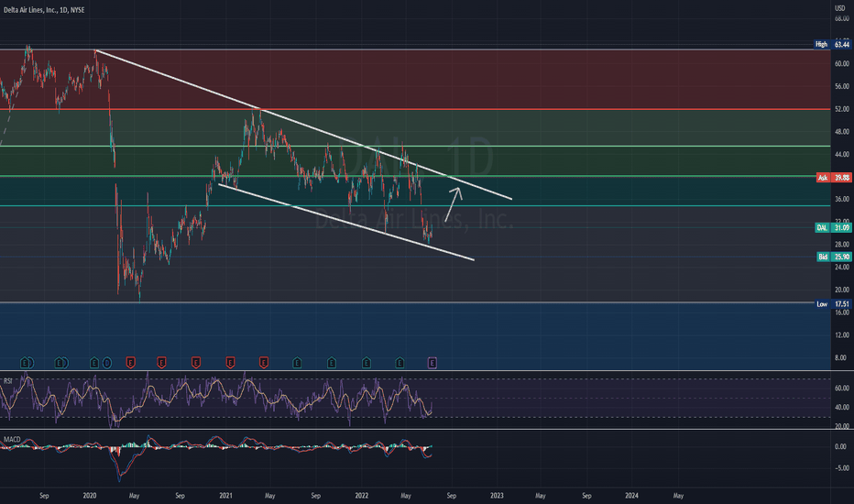Select the lower white channel trendline

[x=346, y=223]
